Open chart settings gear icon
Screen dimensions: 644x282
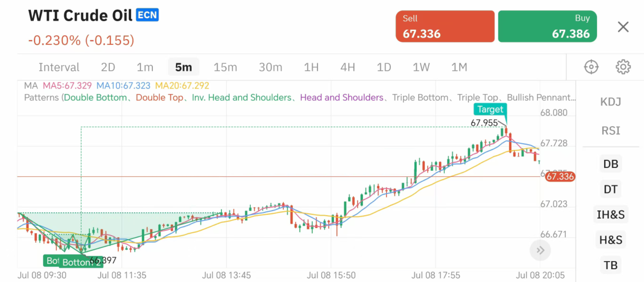(x=623, y=67)
